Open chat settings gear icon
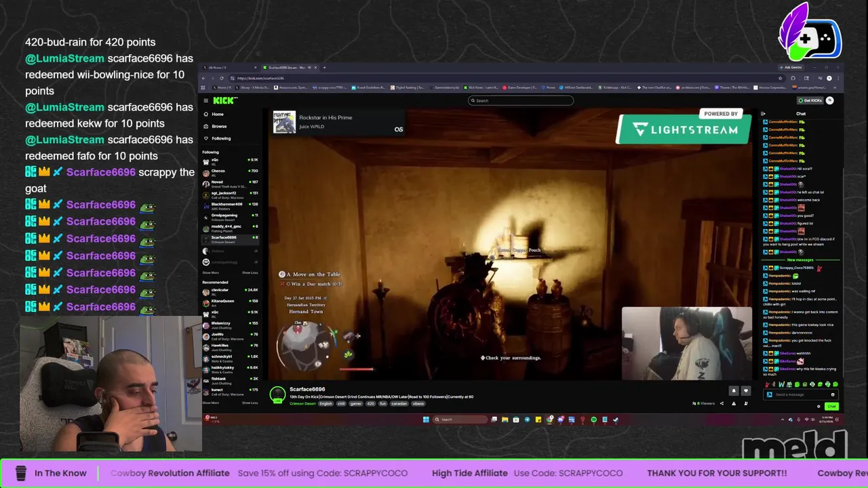The height and width of the screenshot is (488, 868). pyautogui.click(x=818, y=406)
